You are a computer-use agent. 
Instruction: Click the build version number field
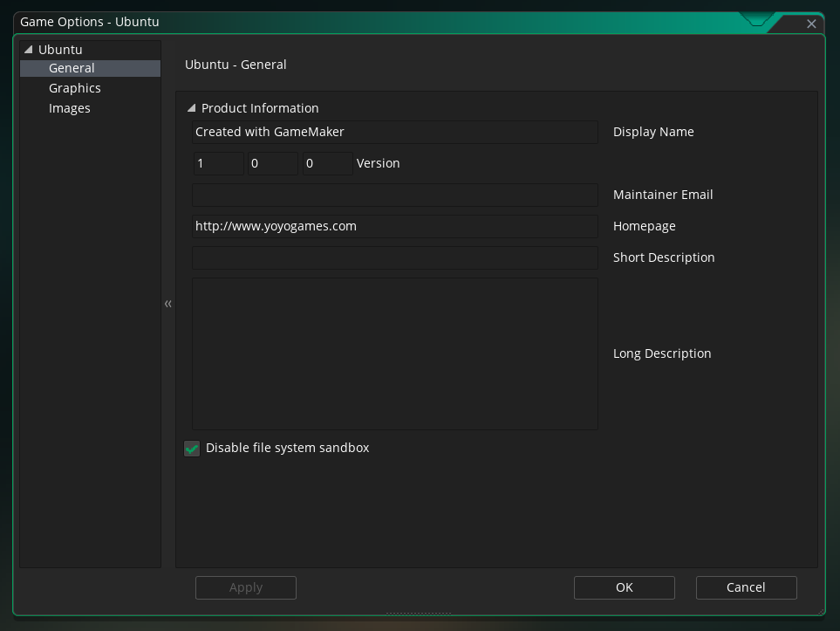(x=327, y=163)
